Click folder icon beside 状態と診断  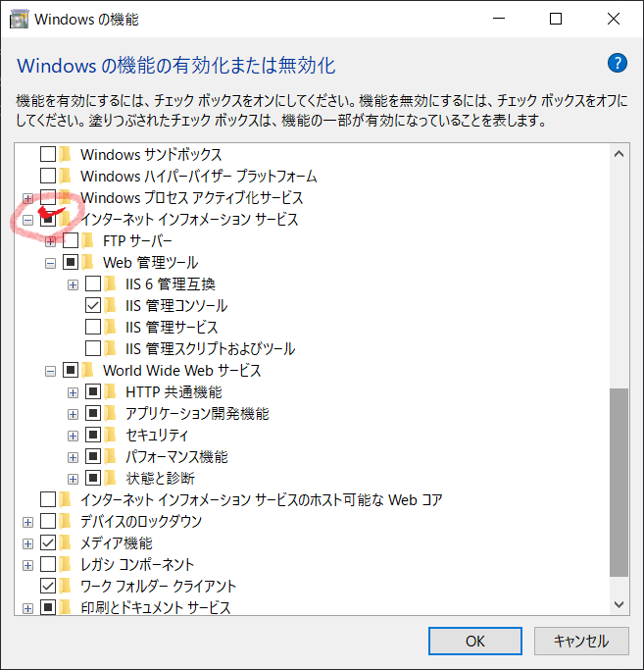click(111, 478)
